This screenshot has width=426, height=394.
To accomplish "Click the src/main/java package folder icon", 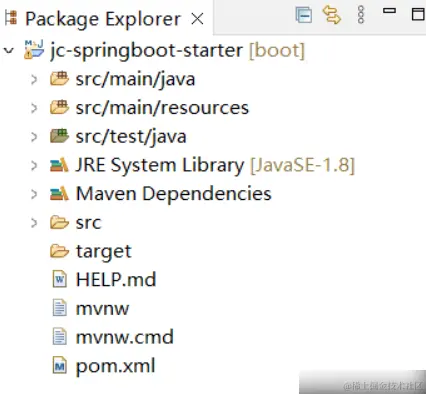I will pyautogui.click(x=59, y=79).
